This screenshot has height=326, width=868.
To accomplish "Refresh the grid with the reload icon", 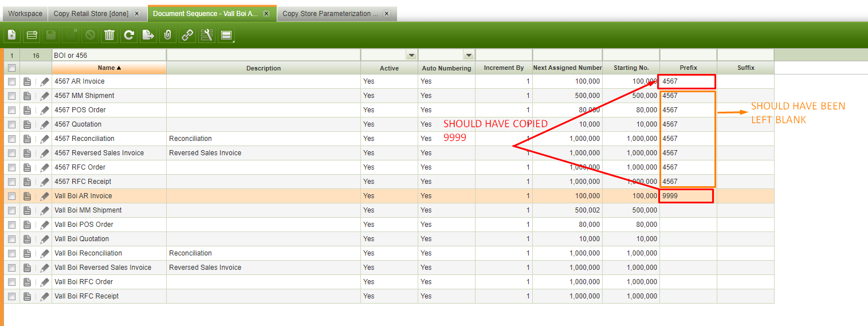I will tap(129, 36).
